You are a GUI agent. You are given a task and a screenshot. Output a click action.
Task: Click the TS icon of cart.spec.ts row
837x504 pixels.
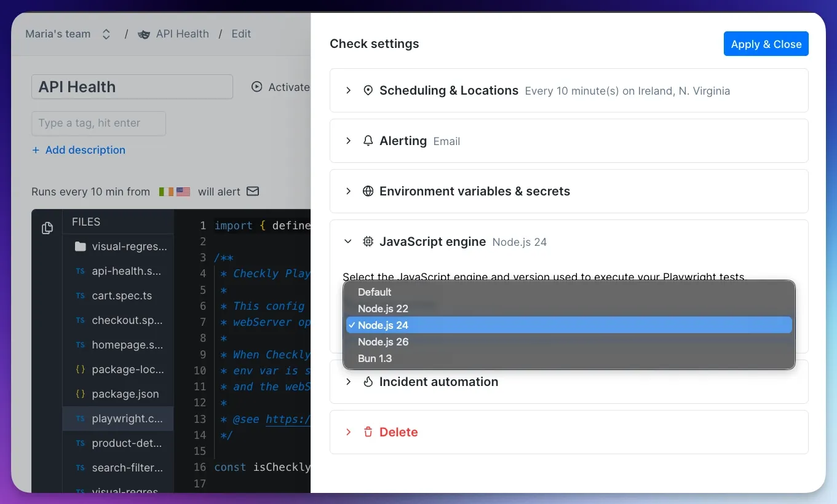click(80, 296)
